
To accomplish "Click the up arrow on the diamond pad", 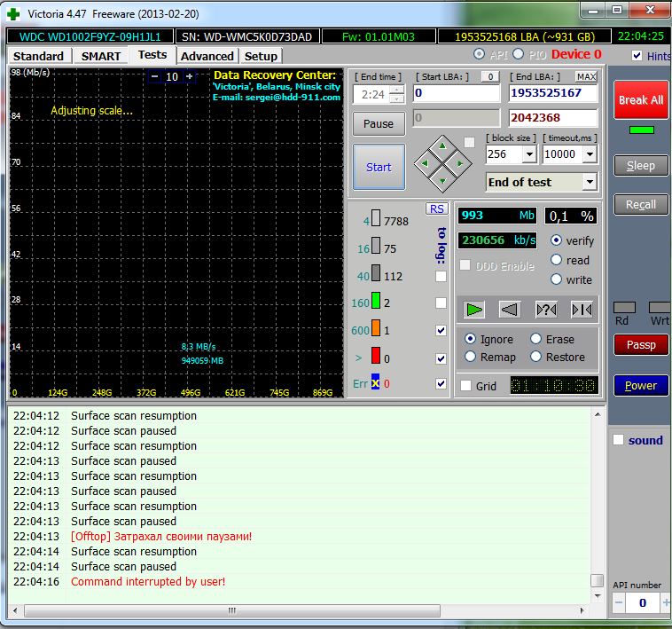I will (442, 145).
